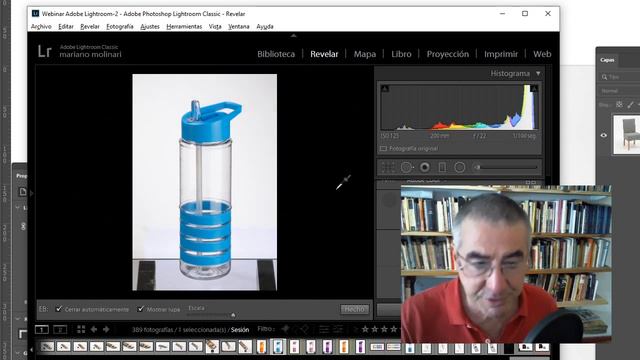Image resolution: width=640 pixels, height=360 pixels.
Task: Click the blue bottle photo preview
Action: pos(204,182)
